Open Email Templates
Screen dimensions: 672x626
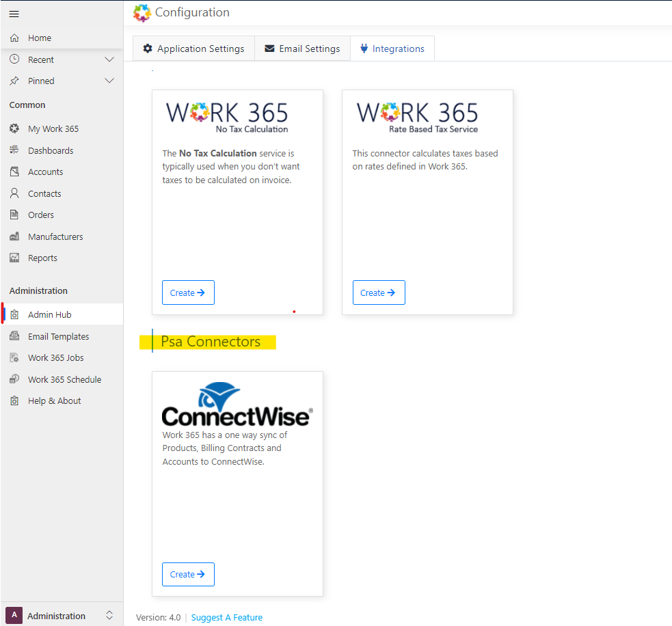(62, 336)
